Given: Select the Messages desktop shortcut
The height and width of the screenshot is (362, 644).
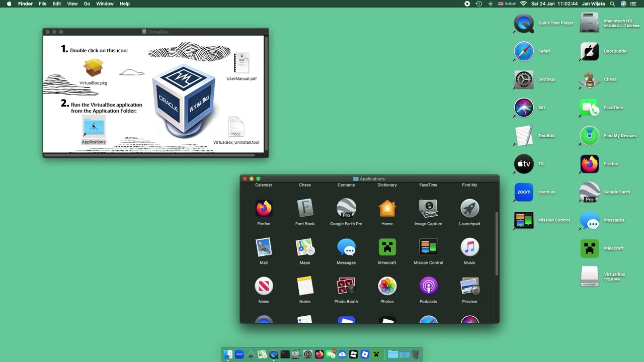Looking at the screenshot, I should (x=590, y=220).
